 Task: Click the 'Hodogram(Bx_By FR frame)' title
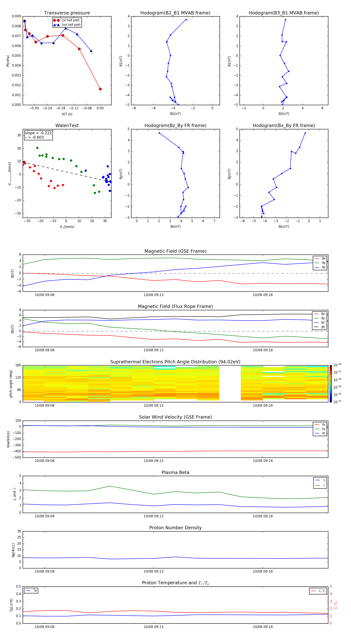click(x=284, y=125)
